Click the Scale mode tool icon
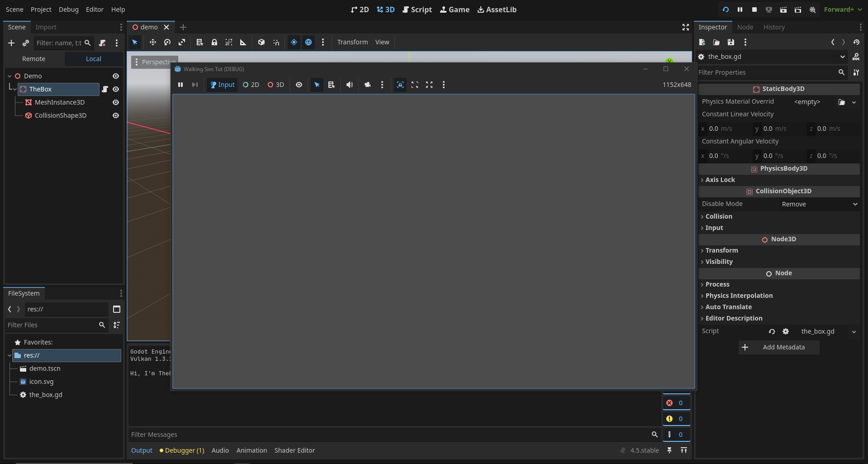 coord(182,42)
